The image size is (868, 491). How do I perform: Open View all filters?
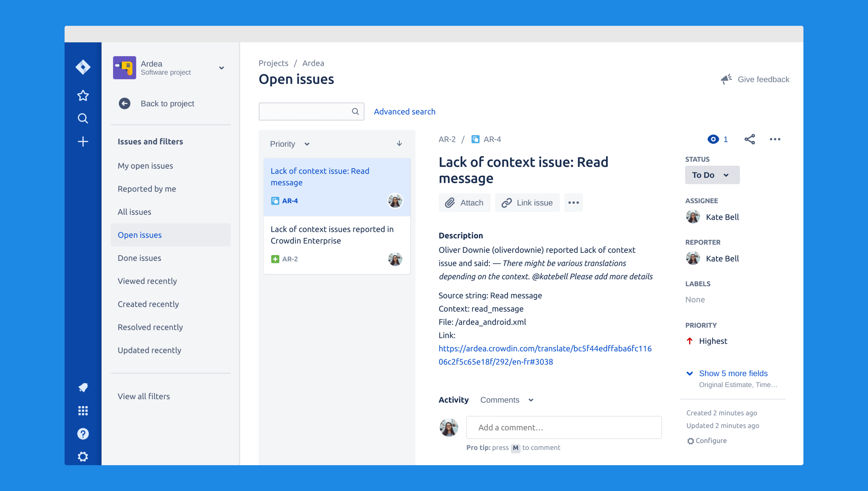(x=144, y=396)
